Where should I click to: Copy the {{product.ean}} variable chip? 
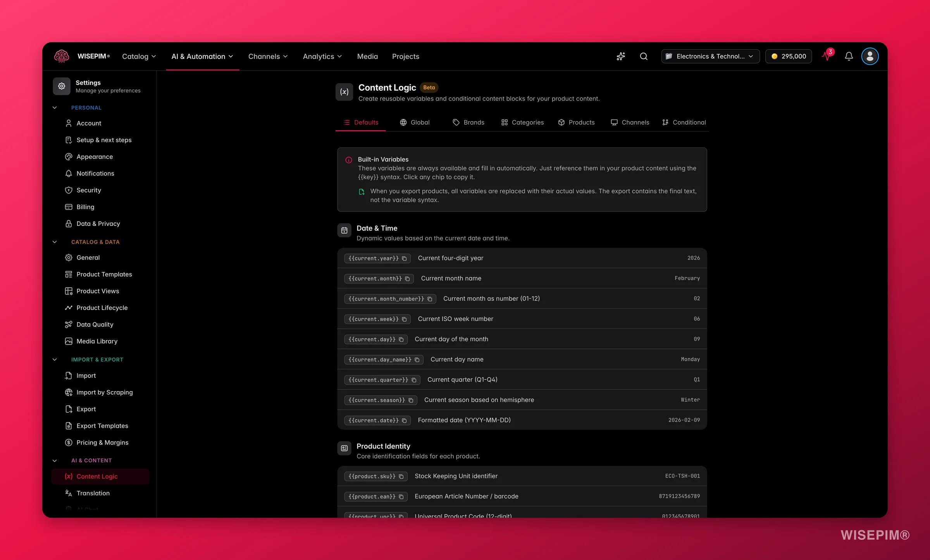[376, 496]
